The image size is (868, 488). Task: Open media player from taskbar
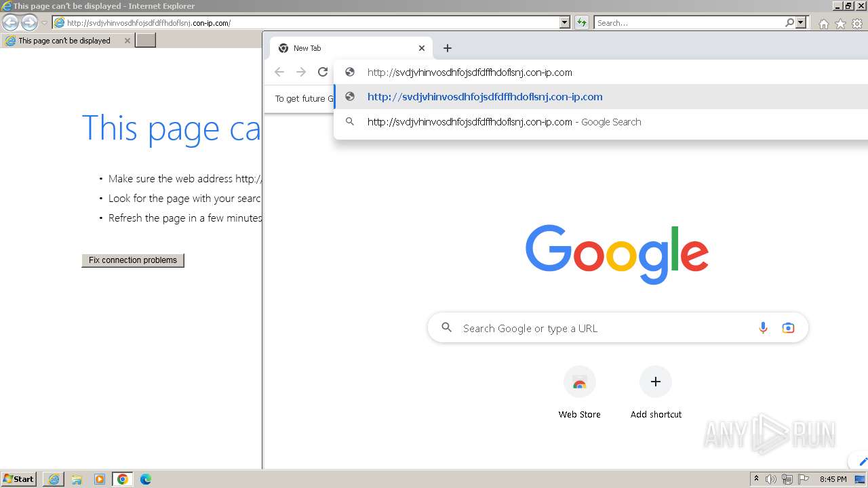coord(100,479)
